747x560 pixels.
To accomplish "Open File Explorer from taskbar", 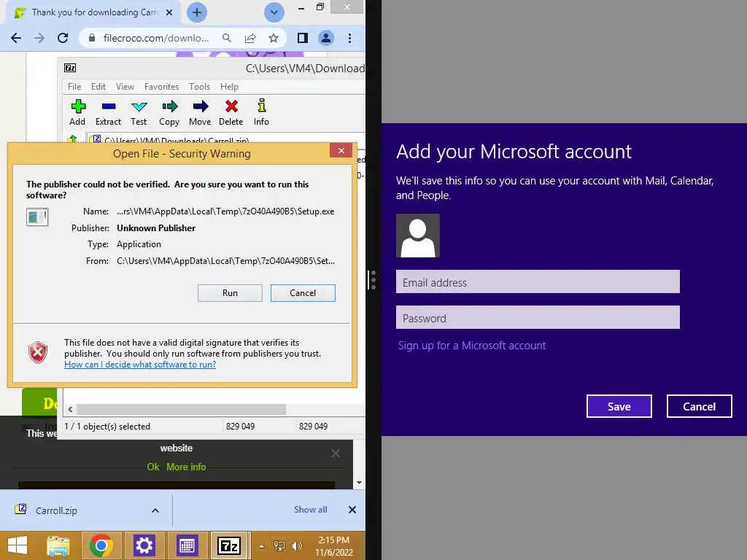I will pos(58,545).
